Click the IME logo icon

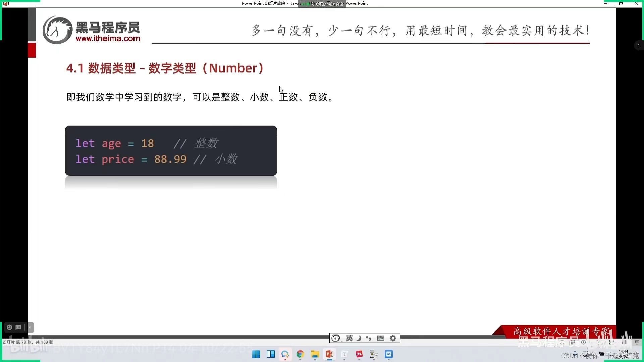[336, 338]
